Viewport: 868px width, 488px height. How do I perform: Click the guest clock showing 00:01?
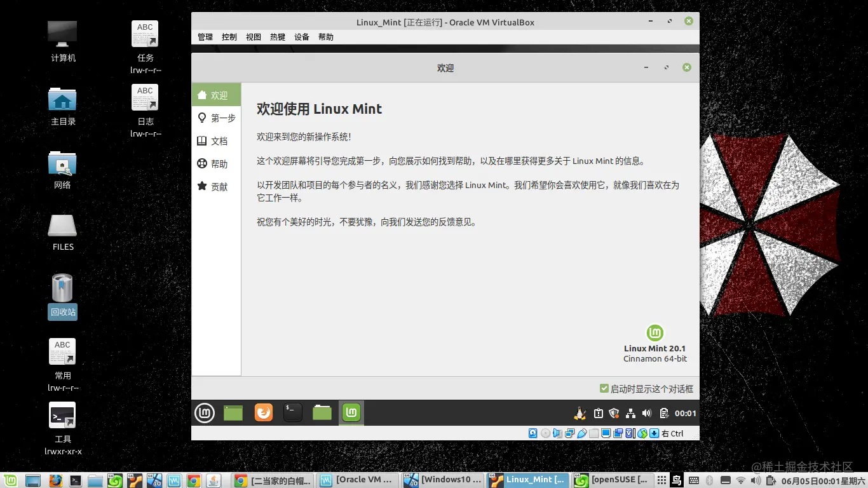[686, 413]
